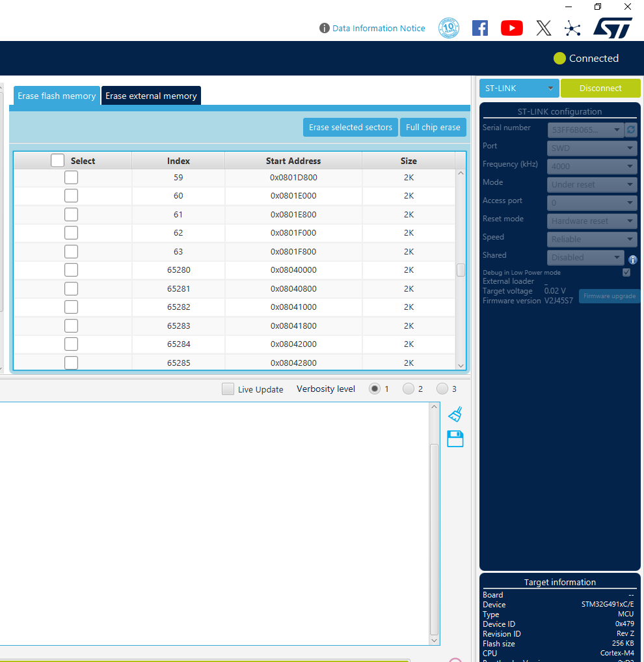Select the Erase external memory tab
644x662 pixels.
point(151,96)
